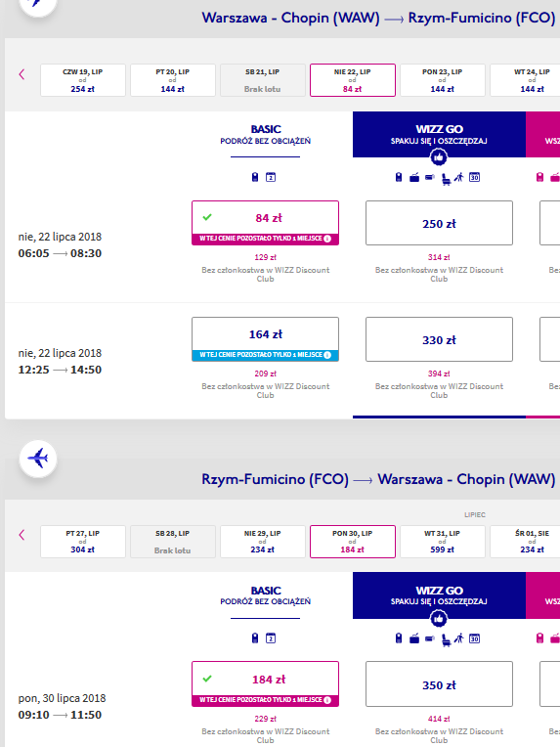
Task: Select return date WT 31, LIP 599 zł
Action: (443, 542)
